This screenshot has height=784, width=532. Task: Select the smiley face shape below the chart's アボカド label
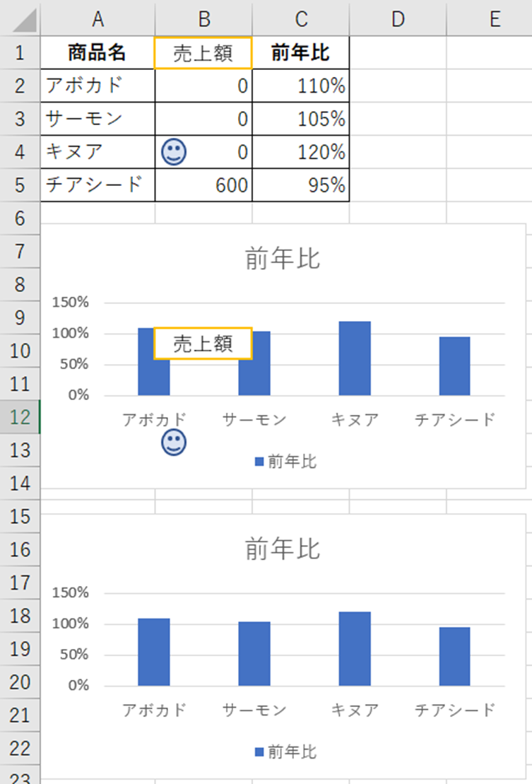click(x=173, y=443)
